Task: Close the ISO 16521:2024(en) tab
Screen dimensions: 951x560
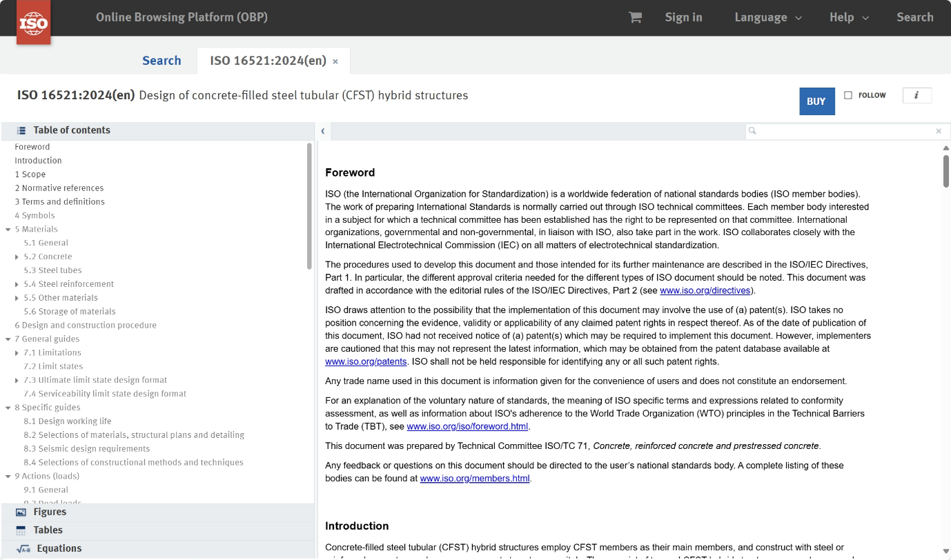Action: coord(335,61)
